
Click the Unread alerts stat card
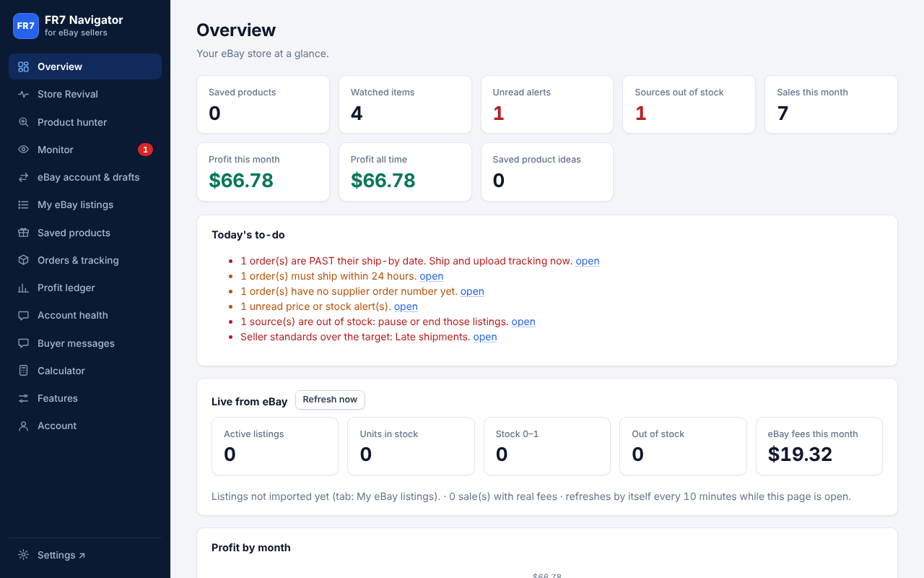(x=547, y=105)
